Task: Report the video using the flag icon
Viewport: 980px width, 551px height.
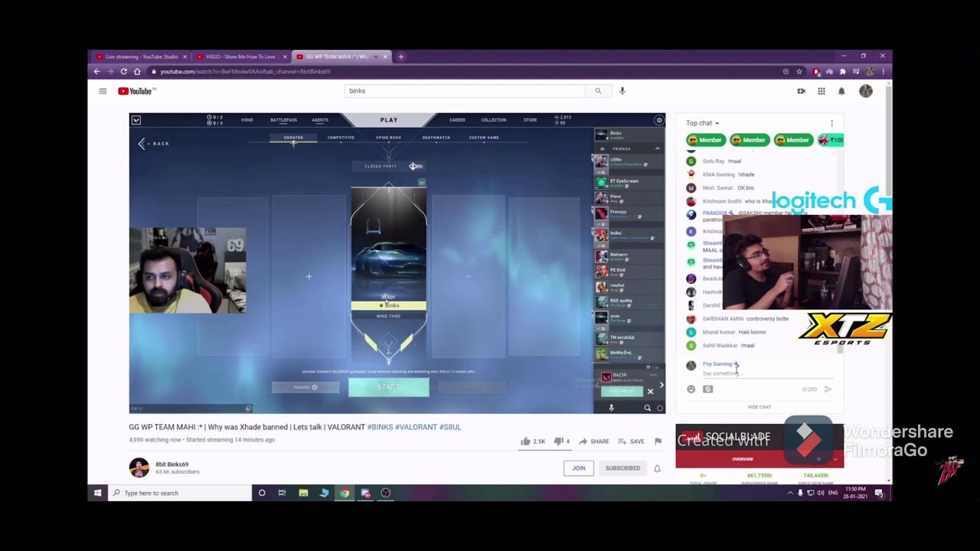Action: tap(658, 442)
